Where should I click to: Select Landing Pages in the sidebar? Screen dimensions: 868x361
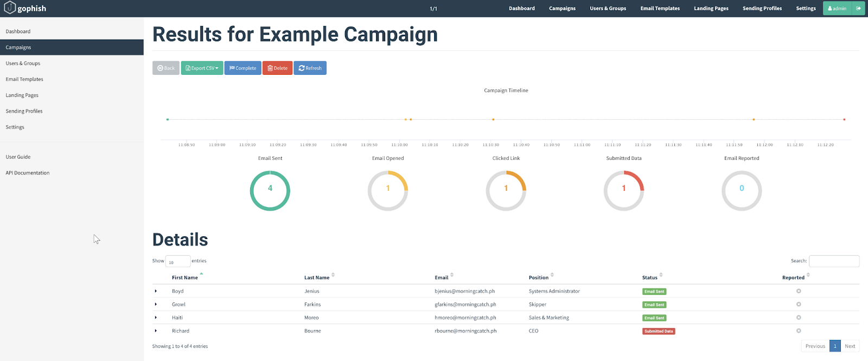coord(22,95)
